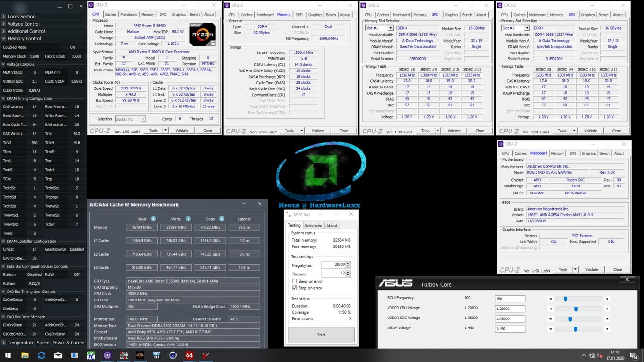644x362 pixels.
Task: Click the Megabytes input field in RAM Test
Action: point(333,265)
